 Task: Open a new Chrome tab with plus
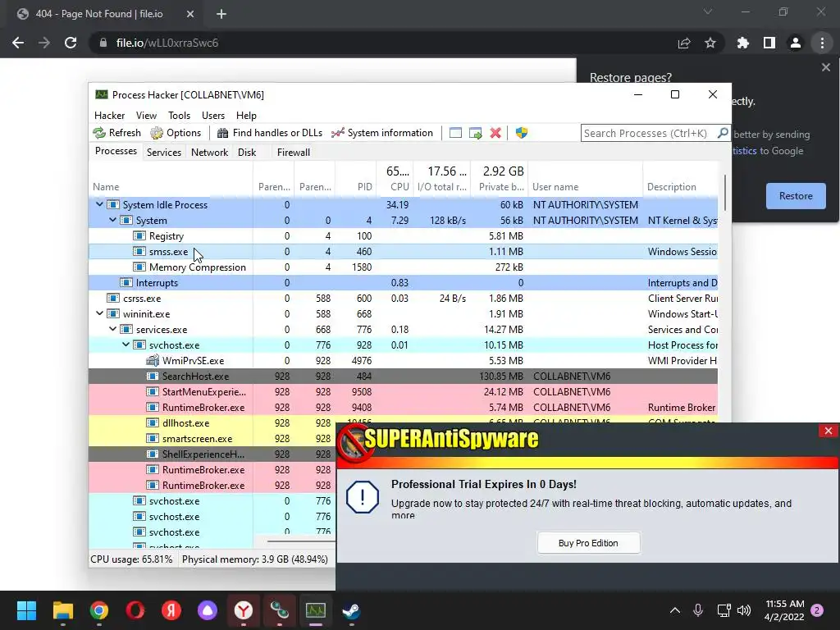(221, 14)
